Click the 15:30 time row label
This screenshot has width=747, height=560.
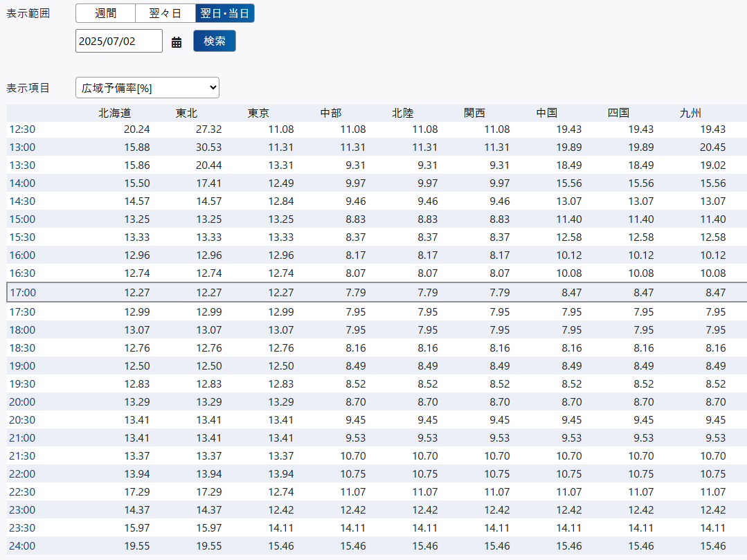click(22, 237)
